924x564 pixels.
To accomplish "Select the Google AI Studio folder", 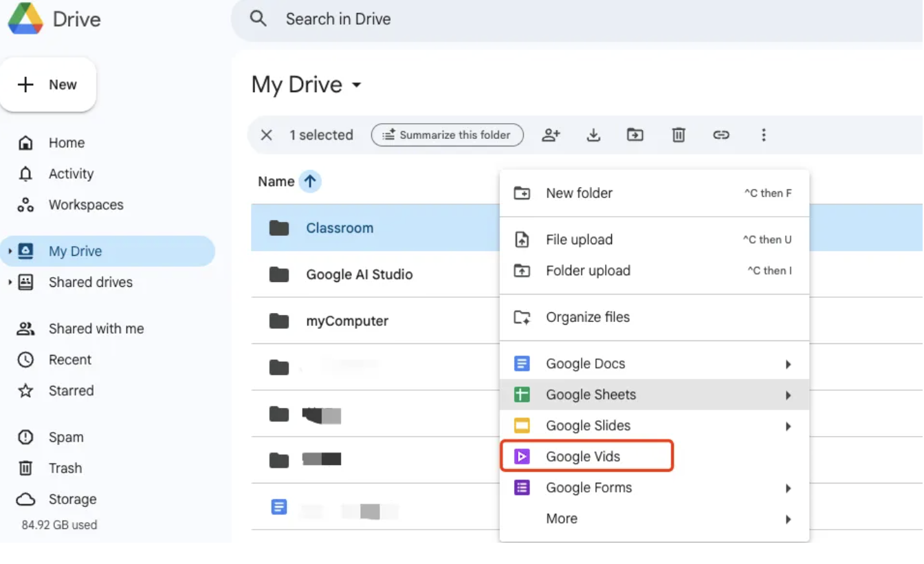I will point(359,274).
